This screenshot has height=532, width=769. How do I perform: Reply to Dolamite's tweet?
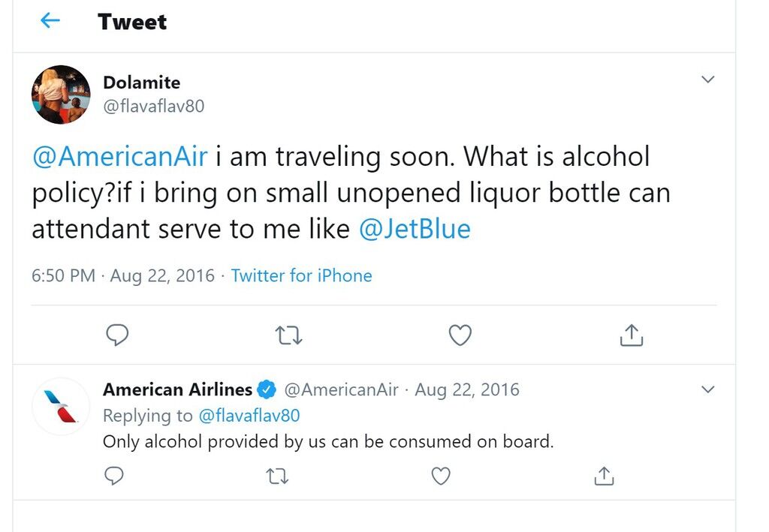[x=117, y=335]
